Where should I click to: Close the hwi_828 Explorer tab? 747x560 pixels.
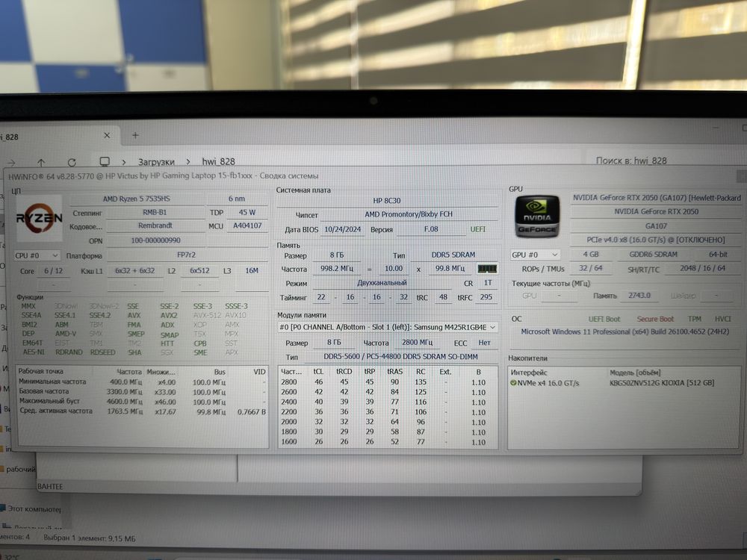(x=107, y=136)
